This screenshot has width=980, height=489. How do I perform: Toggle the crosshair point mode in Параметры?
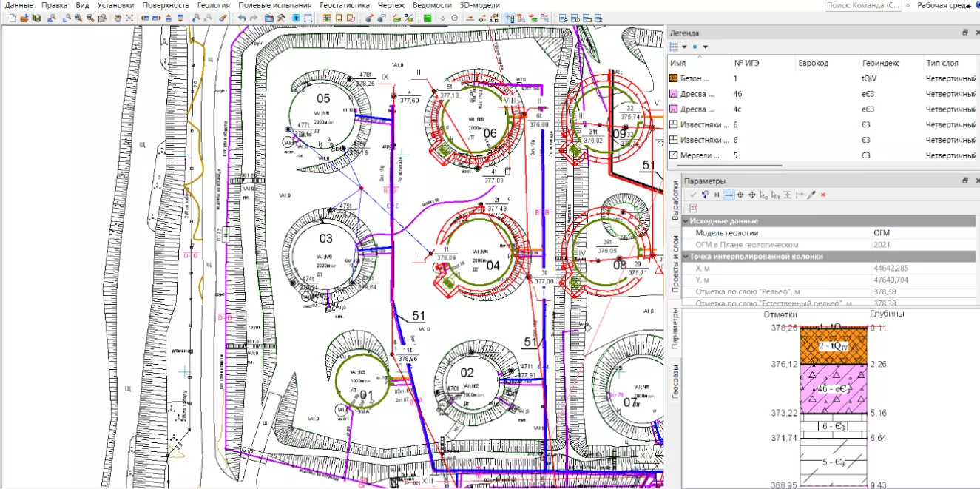[x=729, y=195]
